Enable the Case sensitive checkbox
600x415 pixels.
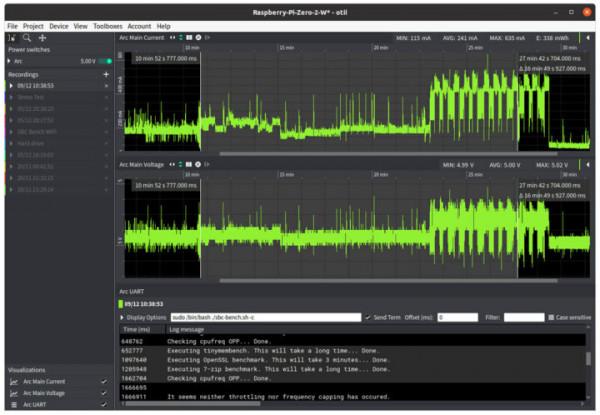click(x=551, y=317)
